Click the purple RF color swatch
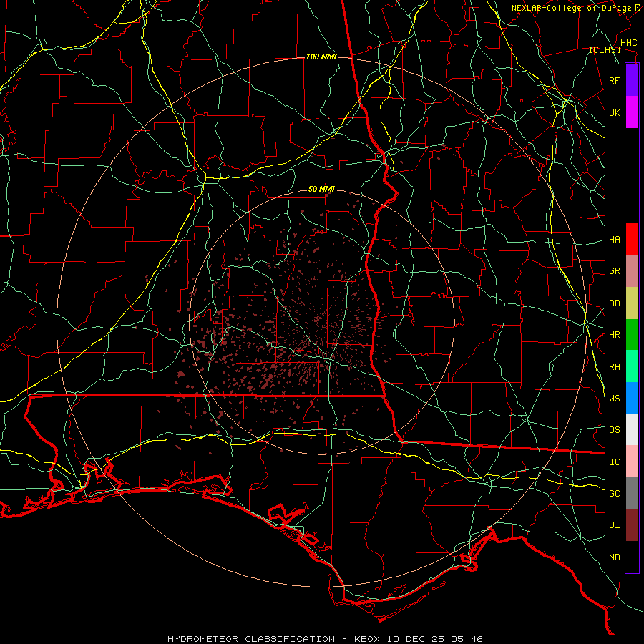This screenshot has width=644, height=644. pyautogui.click(x=632, y=80)
